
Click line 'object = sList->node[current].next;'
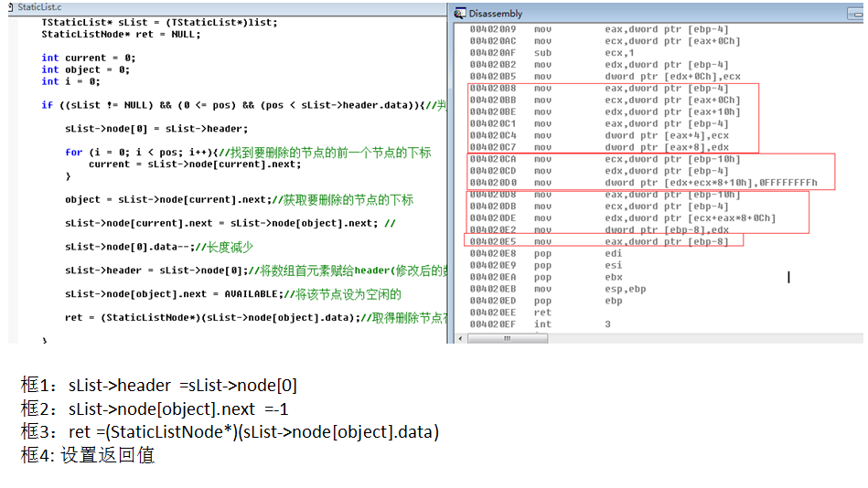click(239, 200)
